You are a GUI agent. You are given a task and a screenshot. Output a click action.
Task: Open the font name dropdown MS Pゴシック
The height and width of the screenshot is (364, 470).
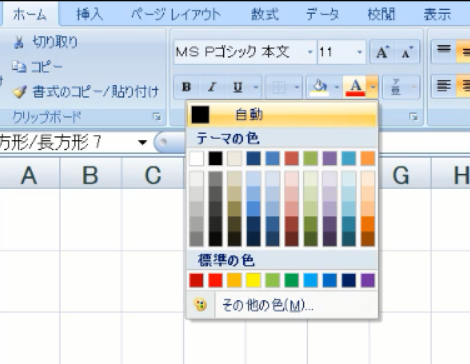pos(310,52)
